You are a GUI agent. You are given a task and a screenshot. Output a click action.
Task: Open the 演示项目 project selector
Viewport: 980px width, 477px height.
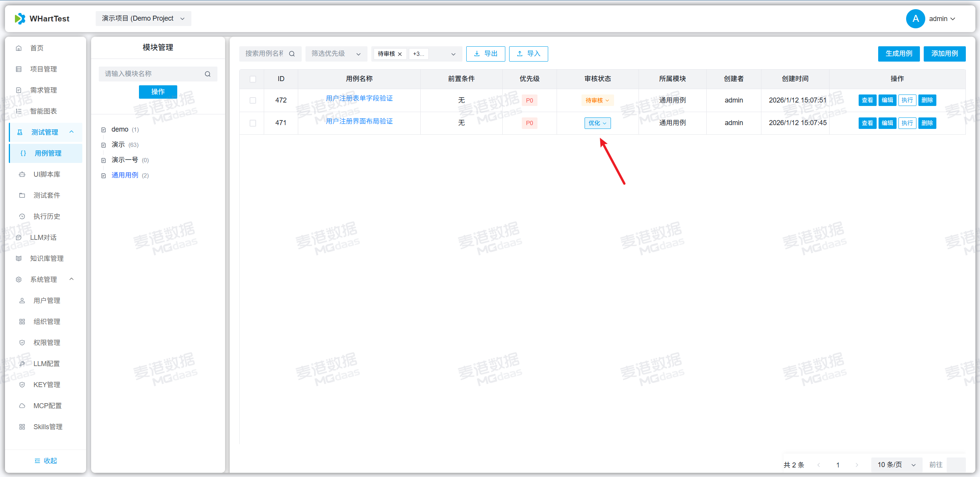point(143,19)
